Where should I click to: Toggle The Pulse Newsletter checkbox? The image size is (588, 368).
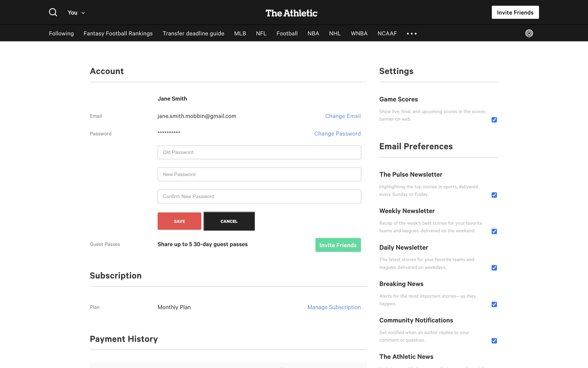tap(494, 195)
